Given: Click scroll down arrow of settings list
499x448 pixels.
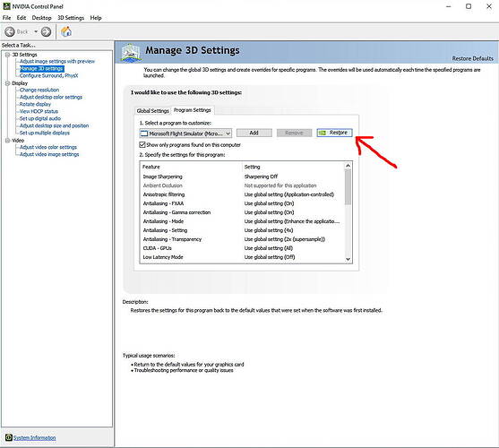Looking at the screenshot, I should (x=348, y=259).
